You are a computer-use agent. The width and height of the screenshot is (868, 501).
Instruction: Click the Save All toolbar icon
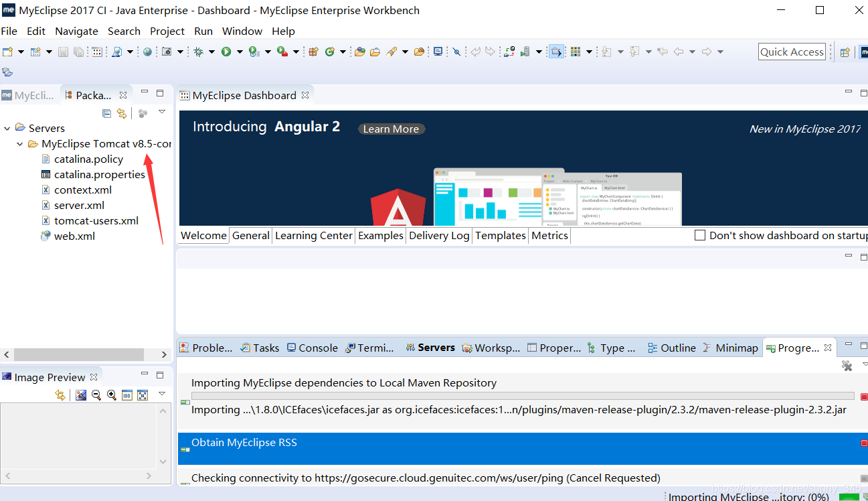pyautogui.click(x=78, y=52)
